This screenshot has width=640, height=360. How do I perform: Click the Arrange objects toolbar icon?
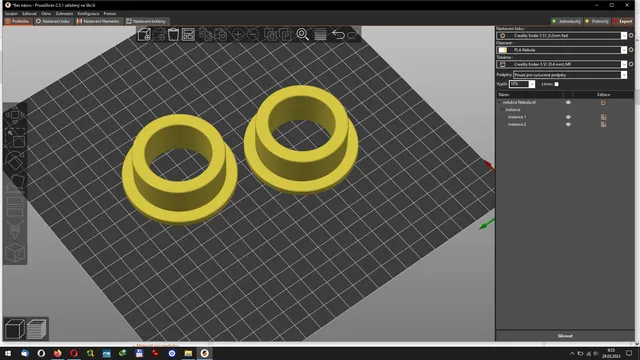188,35
